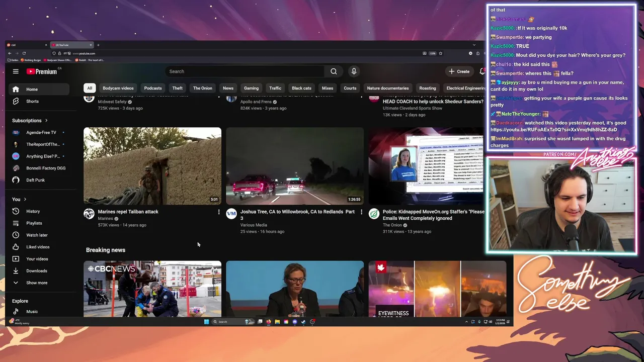
Task: Open the Shorts sidebar item
Action: click(x=39, y=101)
